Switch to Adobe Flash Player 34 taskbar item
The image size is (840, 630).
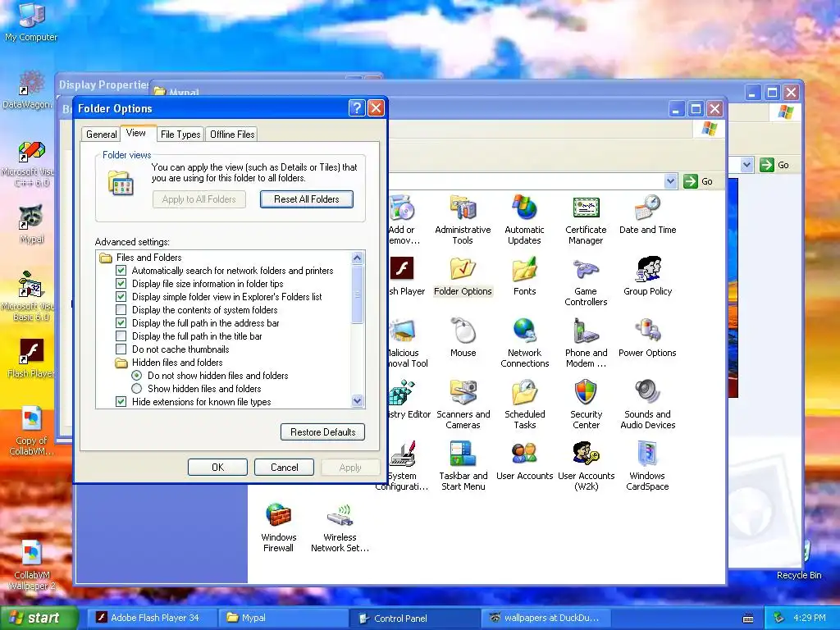pyautogui.click(x=151, y=618)
